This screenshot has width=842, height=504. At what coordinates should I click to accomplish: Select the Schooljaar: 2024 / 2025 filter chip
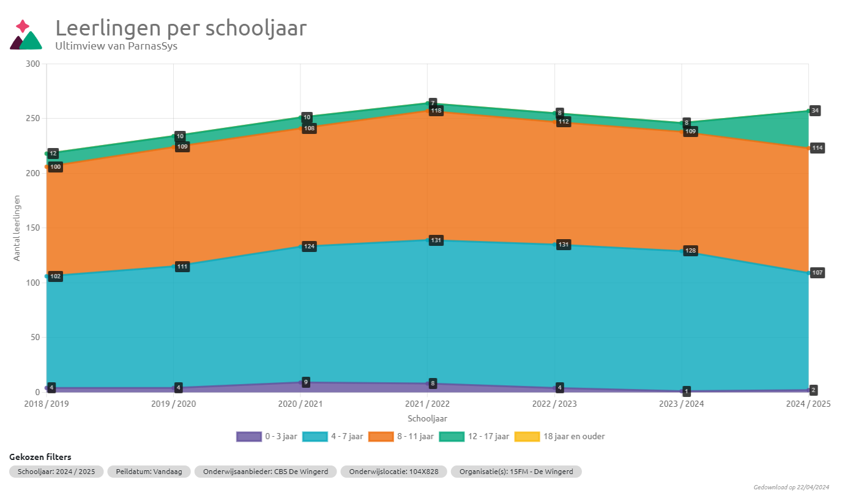click(56, 472)
